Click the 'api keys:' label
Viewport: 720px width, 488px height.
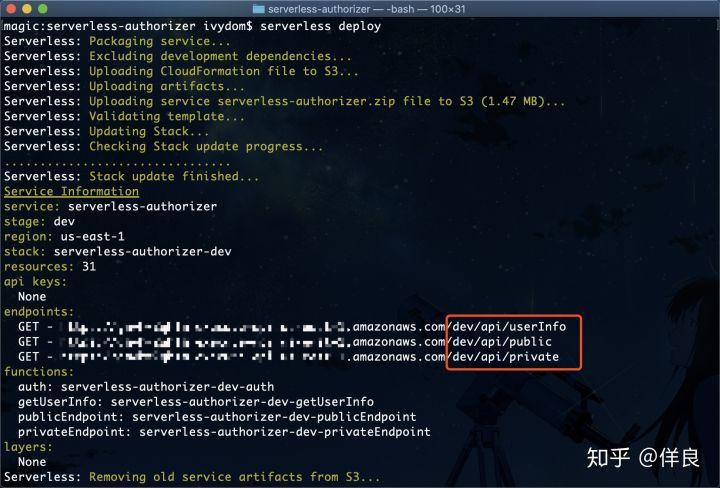35,282
